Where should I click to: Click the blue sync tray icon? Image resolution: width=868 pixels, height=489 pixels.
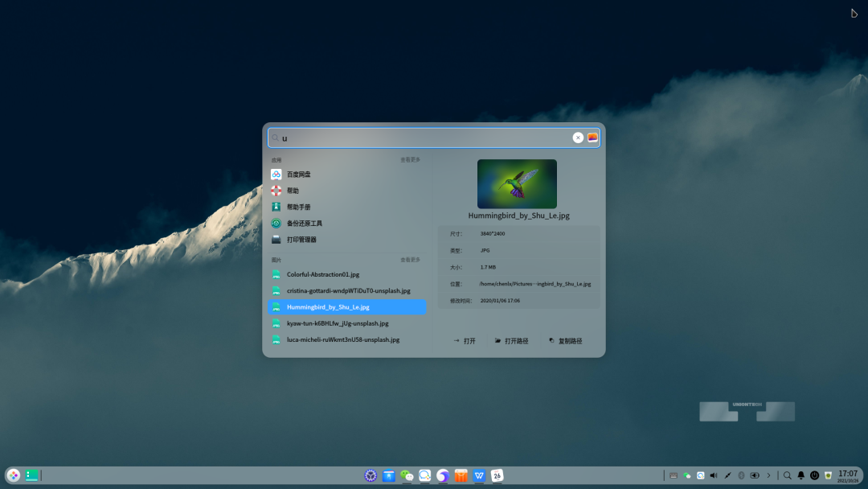700,475
